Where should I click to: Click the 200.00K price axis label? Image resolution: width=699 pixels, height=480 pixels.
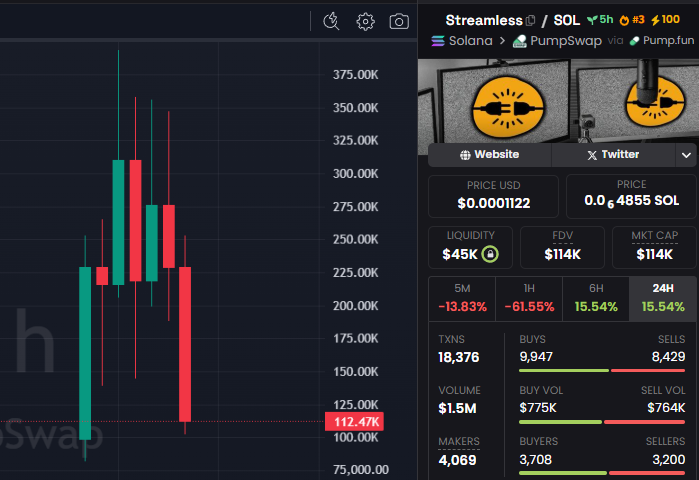click(x=355, y=306)
